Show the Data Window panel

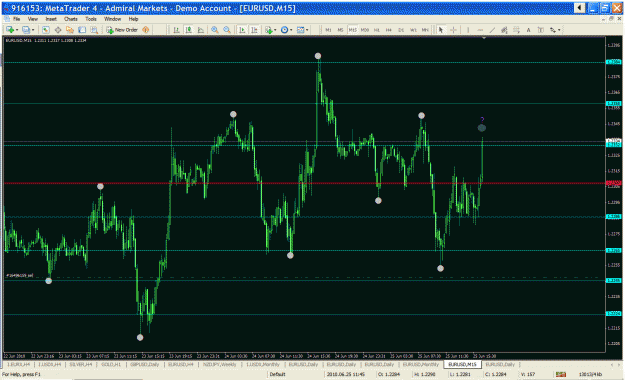pyautogui.click(x=58, y=30)
